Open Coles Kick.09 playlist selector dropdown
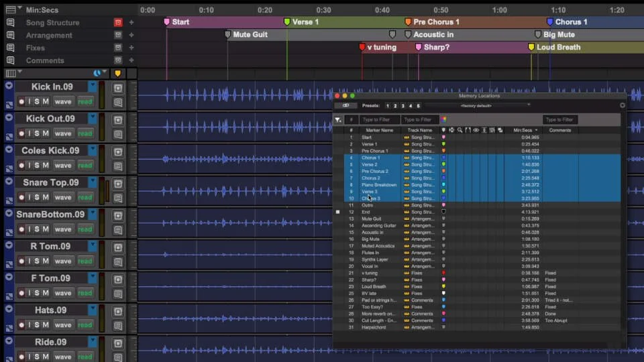 pos(93,151)
